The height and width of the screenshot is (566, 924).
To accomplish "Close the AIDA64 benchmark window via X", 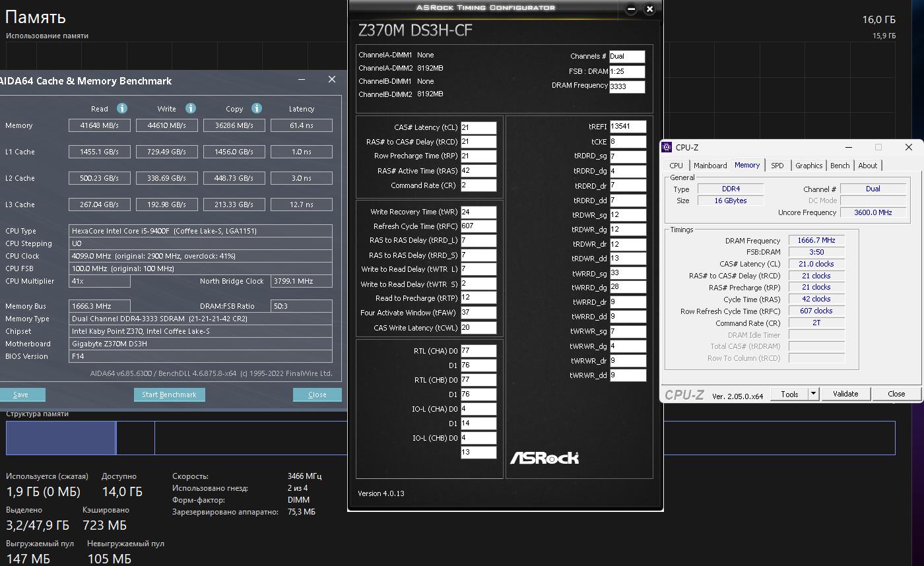I will pyautogui.click(x=332, y=80).
